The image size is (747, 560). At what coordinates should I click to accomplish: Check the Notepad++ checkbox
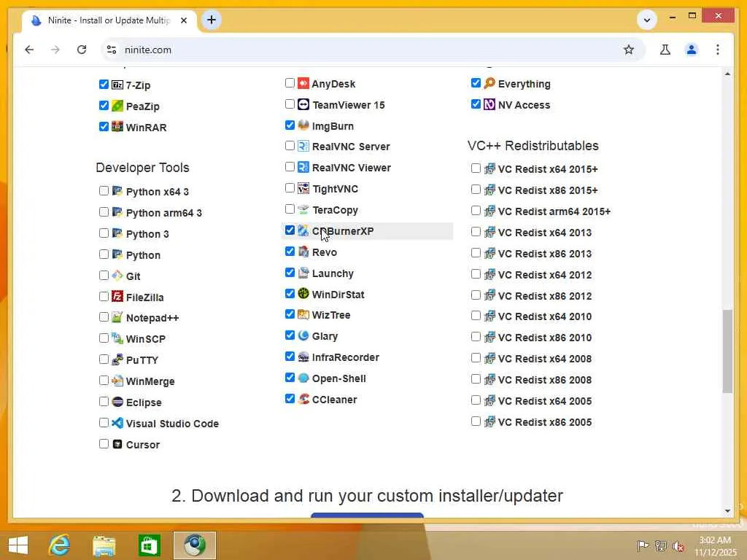pyautogui.click(x=104, y=317)
